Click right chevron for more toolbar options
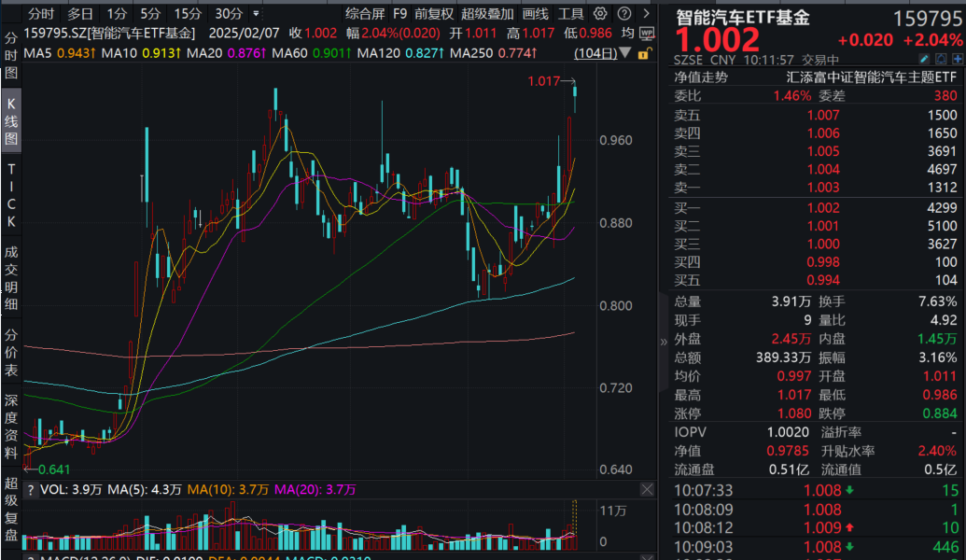 pyautogui.click(x=646, y=13)
